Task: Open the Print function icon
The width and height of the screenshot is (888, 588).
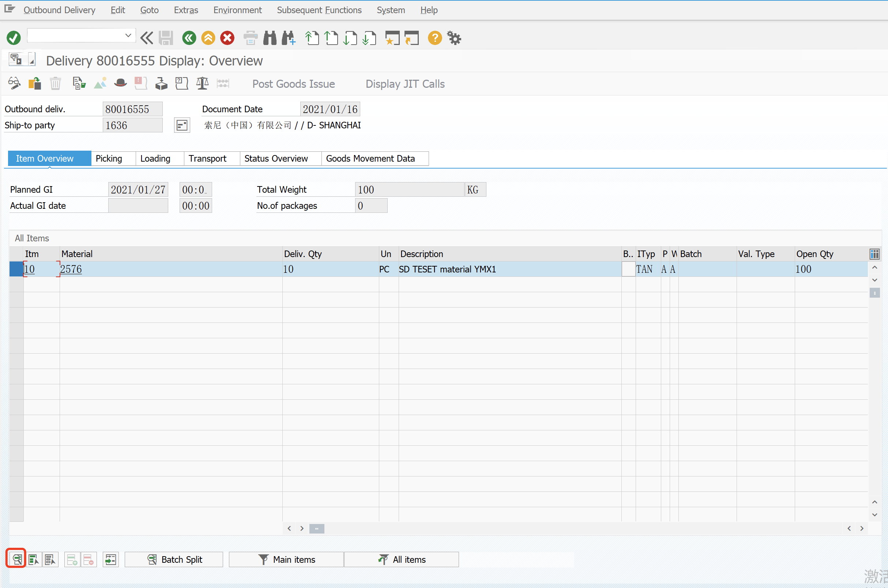Action: click(x=250, y=38)
